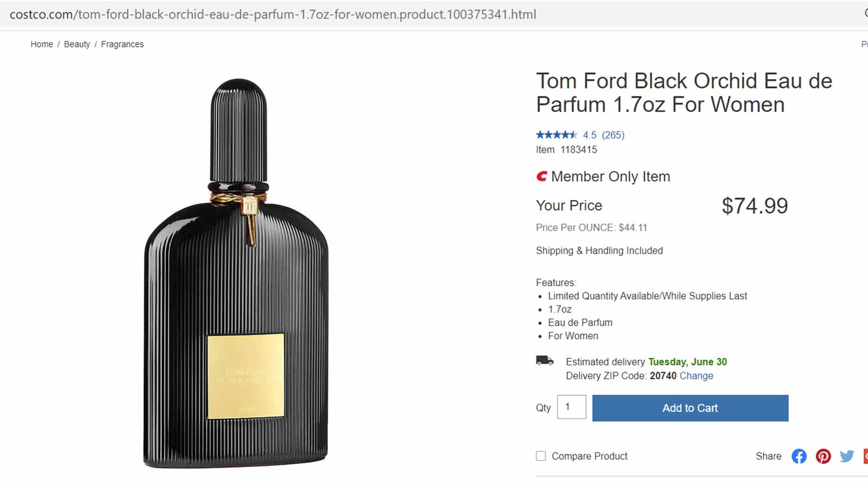This screenshot has width=868, height=488.
Task: Click the Add to Cart button
Action: (689, 408)
